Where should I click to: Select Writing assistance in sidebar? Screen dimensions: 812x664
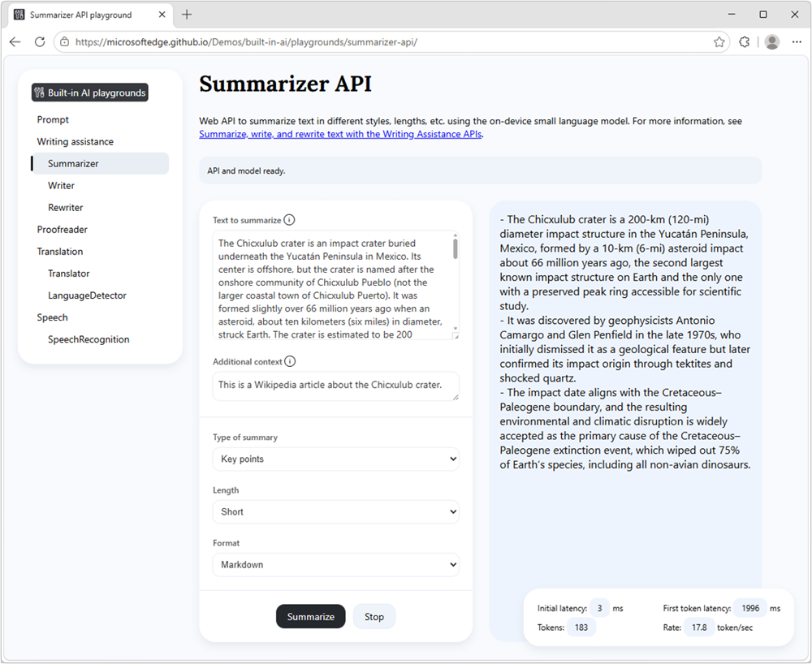75,141
